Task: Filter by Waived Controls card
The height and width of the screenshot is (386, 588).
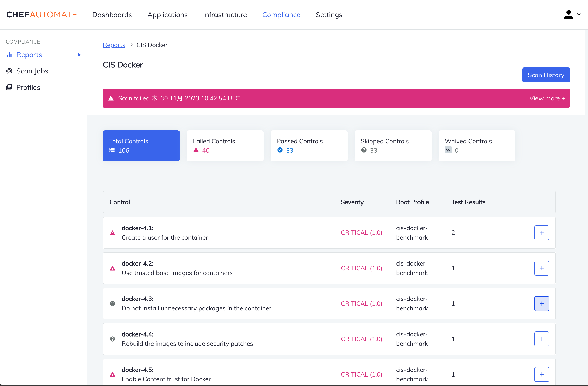Action: [477, 146]
